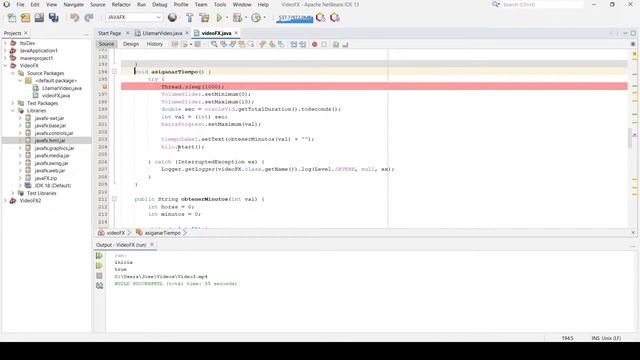640x360 pixels.
Task: Click the memory usage garbage-collect bar
Action: pyautogui.click(x=294, y=18)
